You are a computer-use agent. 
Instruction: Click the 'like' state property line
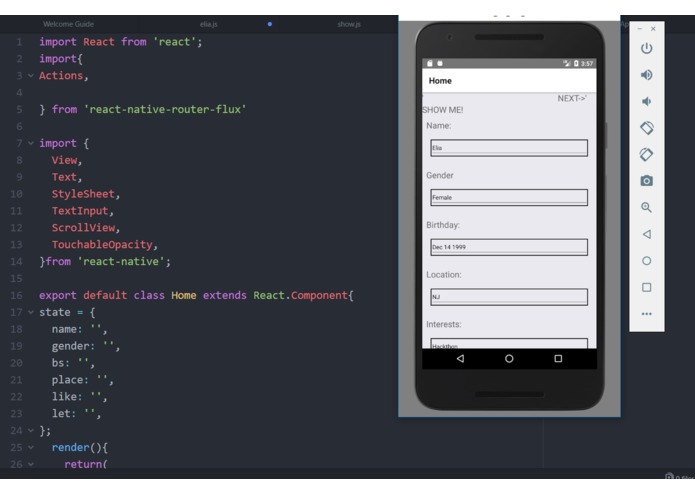(x=79, y=397)
